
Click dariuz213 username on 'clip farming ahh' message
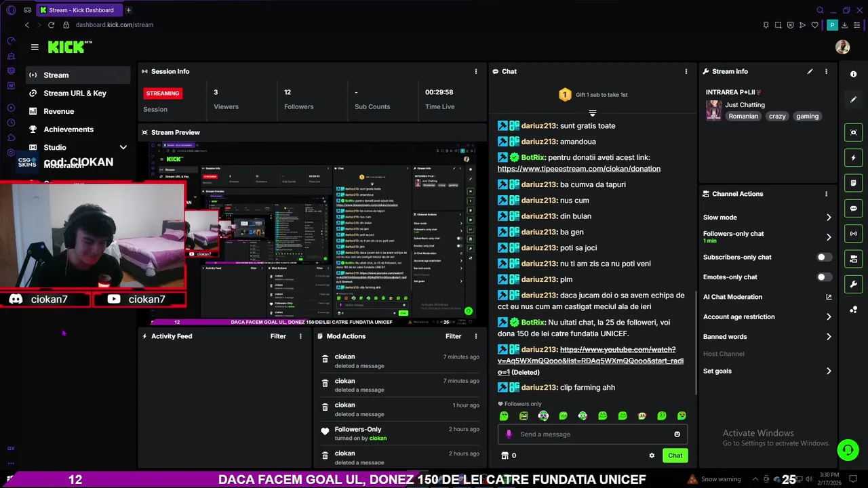pos(539,388)
